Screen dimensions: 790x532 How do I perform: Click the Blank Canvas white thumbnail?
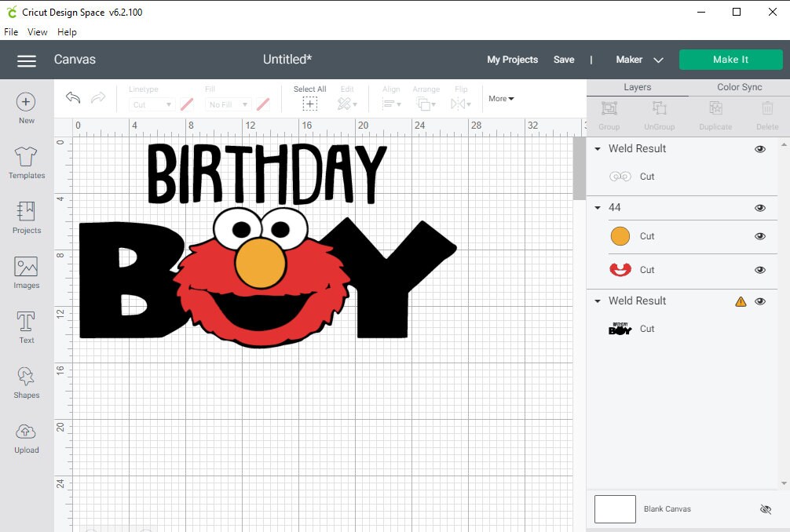[615, 509]
